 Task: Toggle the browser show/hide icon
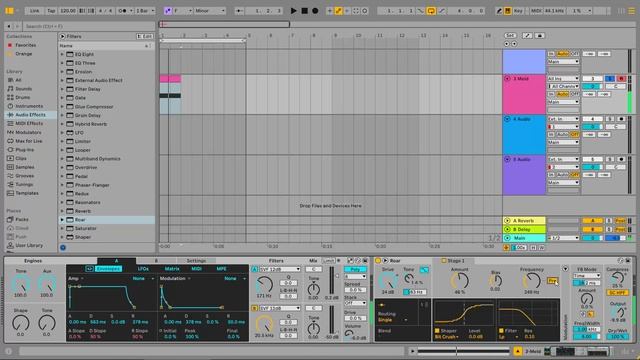click(9, 11)
